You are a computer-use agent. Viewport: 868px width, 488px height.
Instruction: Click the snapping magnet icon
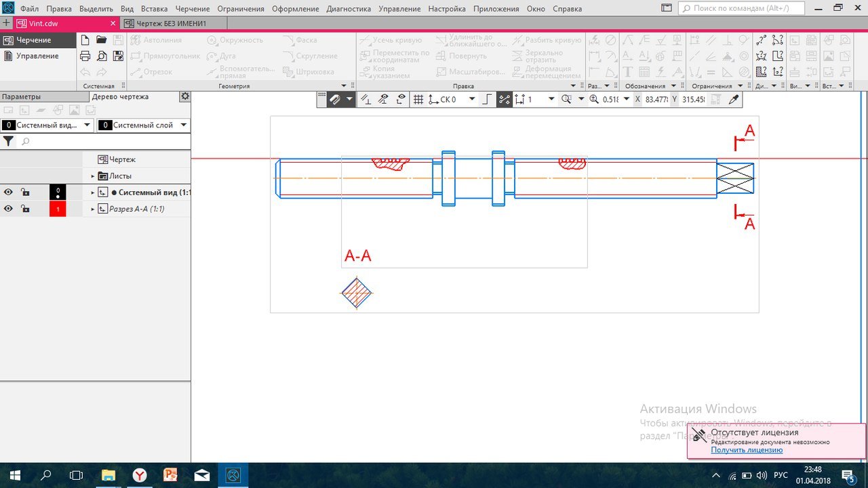(x=336, y=100)
